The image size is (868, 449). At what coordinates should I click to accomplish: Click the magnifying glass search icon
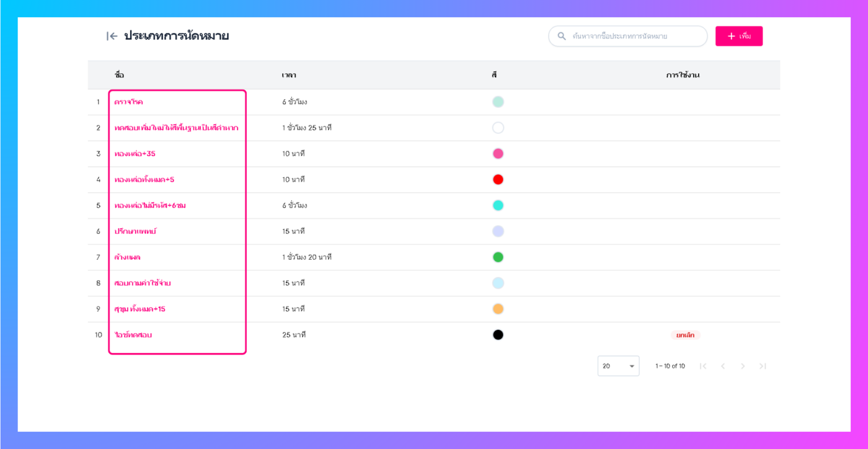[x=562, y=37]
